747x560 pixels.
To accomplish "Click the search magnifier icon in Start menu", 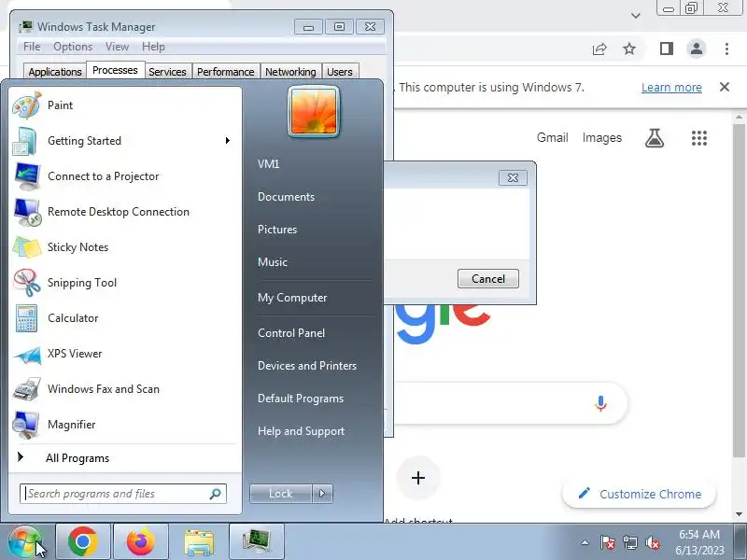I will coord(216,494).
